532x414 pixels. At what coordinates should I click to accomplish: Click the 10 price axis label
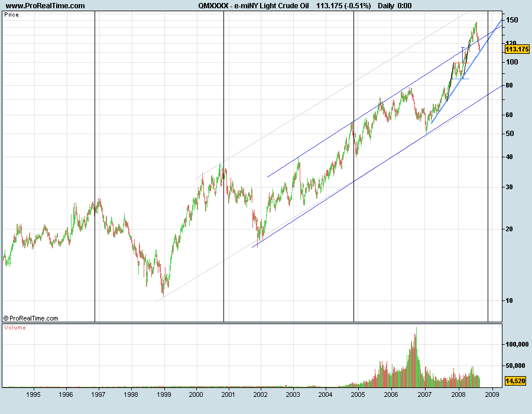tap(509, 300)
